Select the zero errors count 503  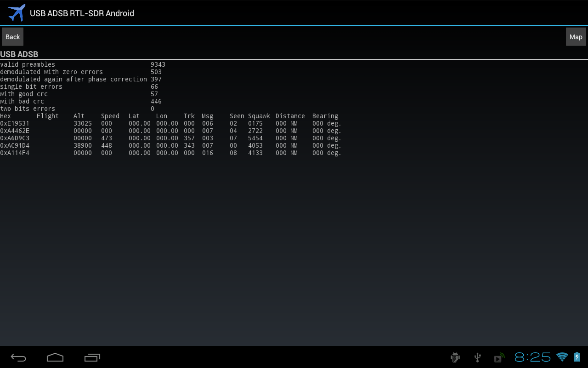pos(156,72)
